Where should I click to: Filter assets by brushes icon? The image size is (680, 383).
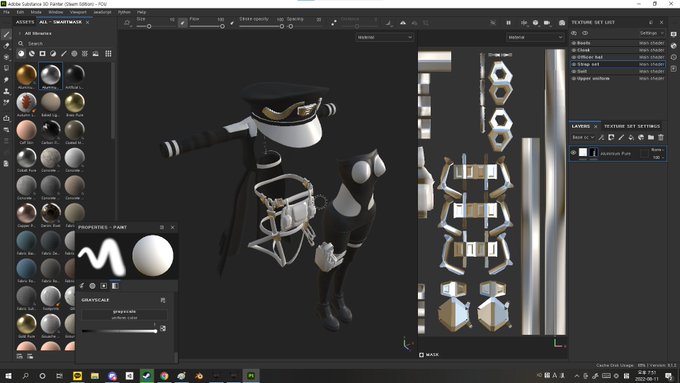64,54
